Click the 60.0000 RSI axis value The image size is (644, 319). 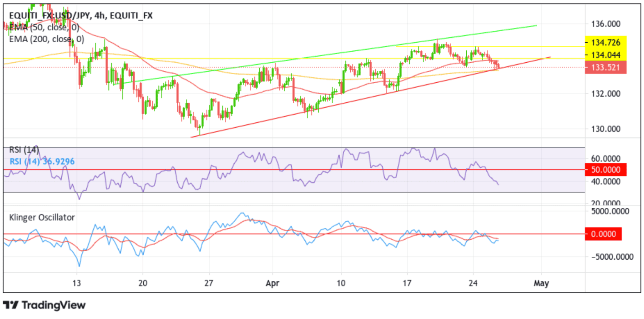[606, 159]
